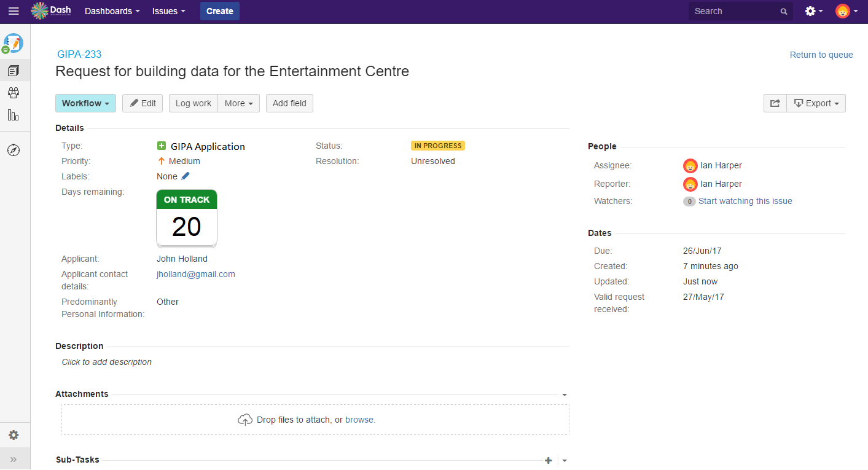The height and width of the screenshot is (470, 868).
Task: Click to add a description
Action: pos(107,362)
